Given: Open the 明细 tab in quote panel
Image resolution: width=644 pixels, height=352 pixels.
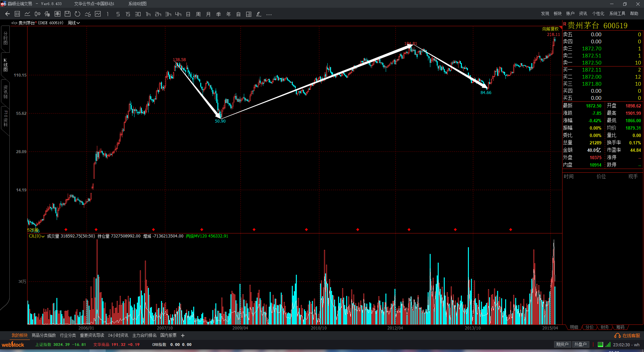Looking at the screenshot, I should pos(574,327).
